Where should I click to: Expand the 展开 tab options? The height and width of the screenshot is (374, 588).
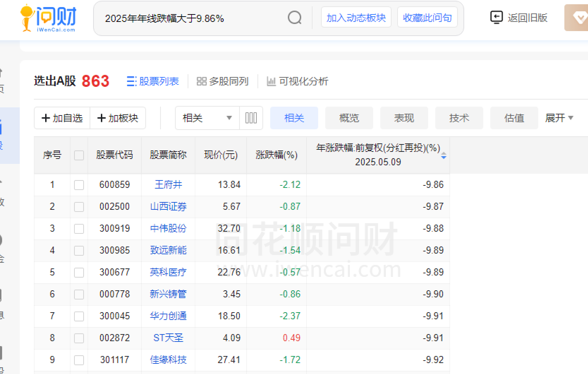559,118
